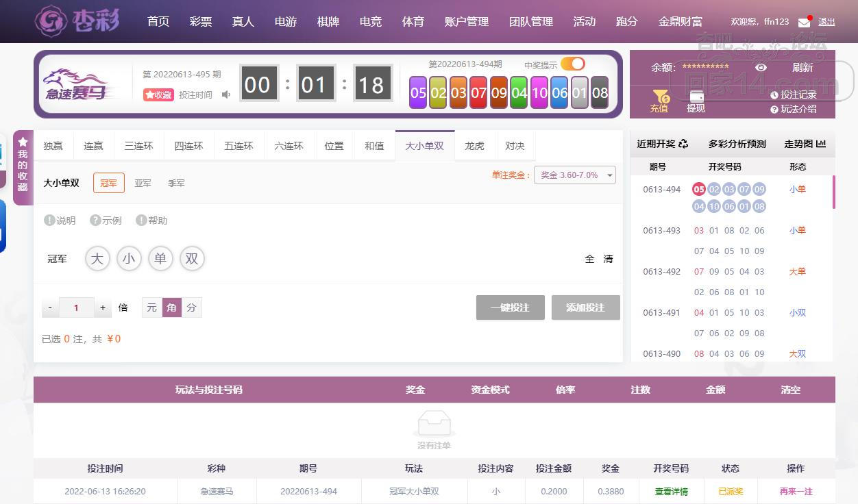Toggle the 中奖提示 win notification switch
The width and height of the screenshot is (858, 504).
point(572,64)
